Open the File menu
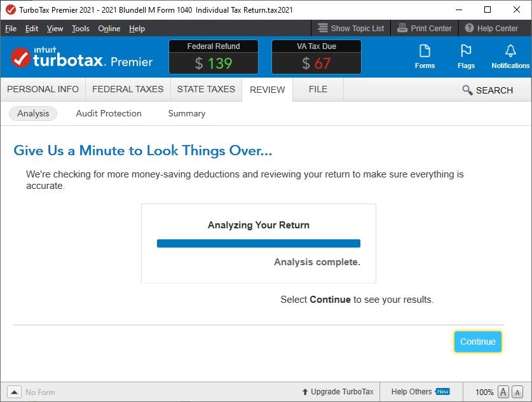 click(11, 29)
